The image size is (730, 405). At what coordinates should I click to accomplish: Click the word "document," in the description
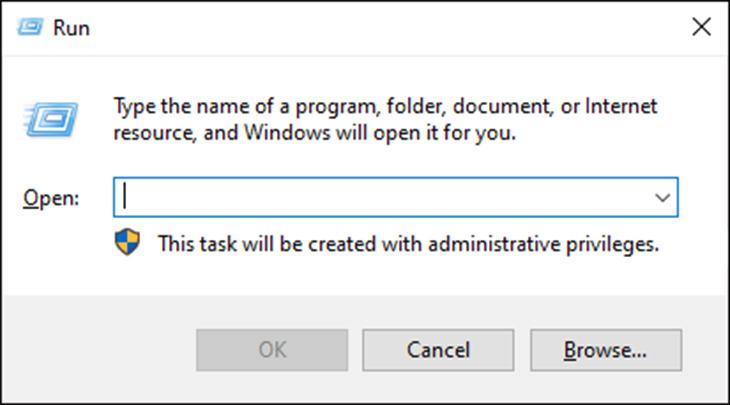(x=503, y=107)
